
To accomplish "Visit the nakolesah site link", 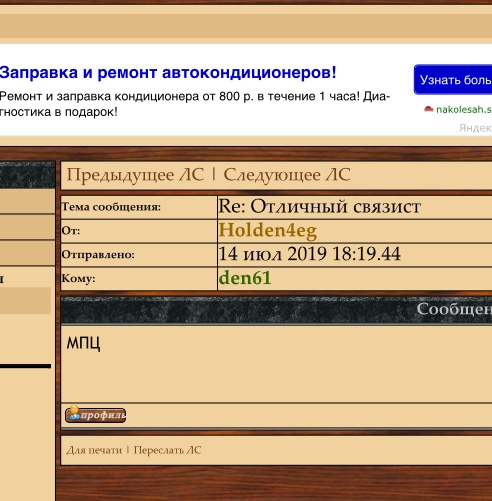I will [464, 109].
